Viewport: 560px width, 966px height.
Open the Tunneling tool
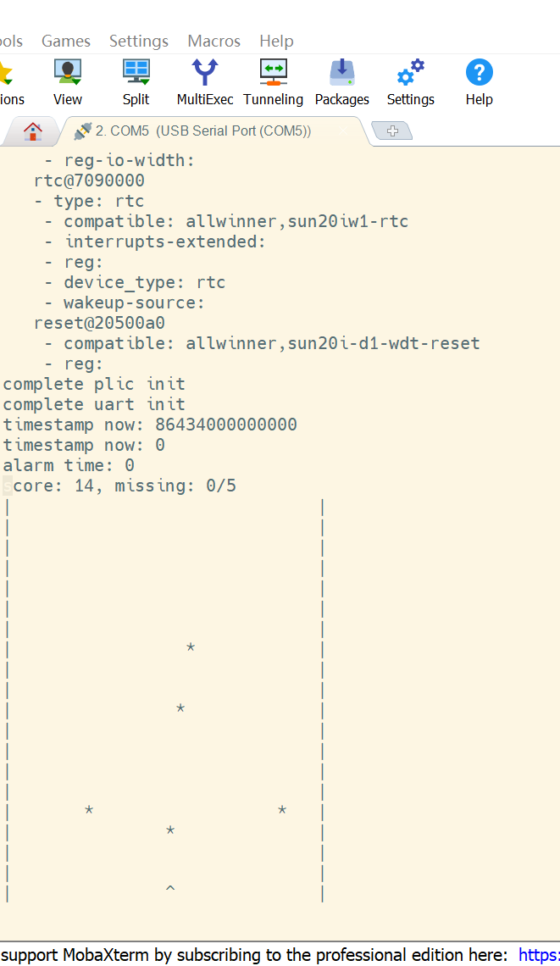click(273, 82)
